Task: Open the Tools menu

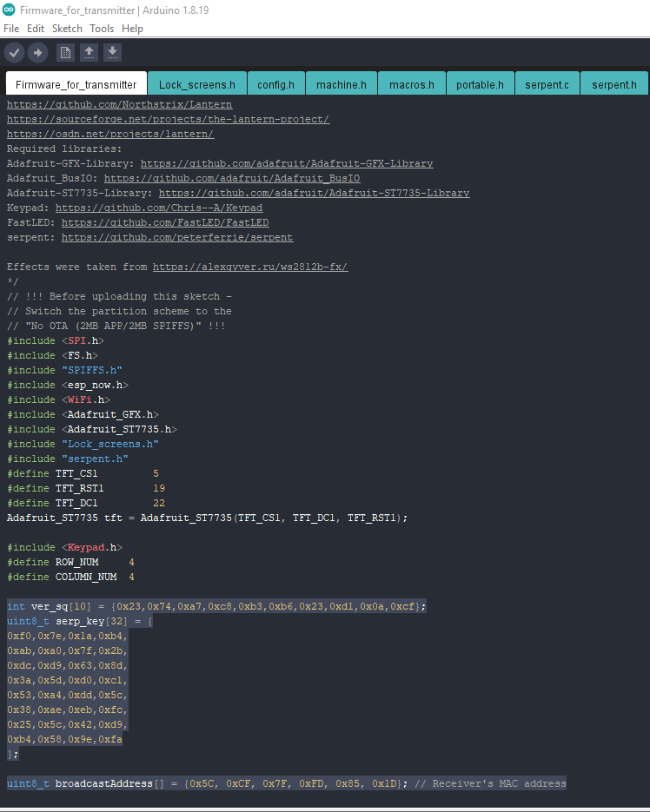Action: (x=102, y=29)
